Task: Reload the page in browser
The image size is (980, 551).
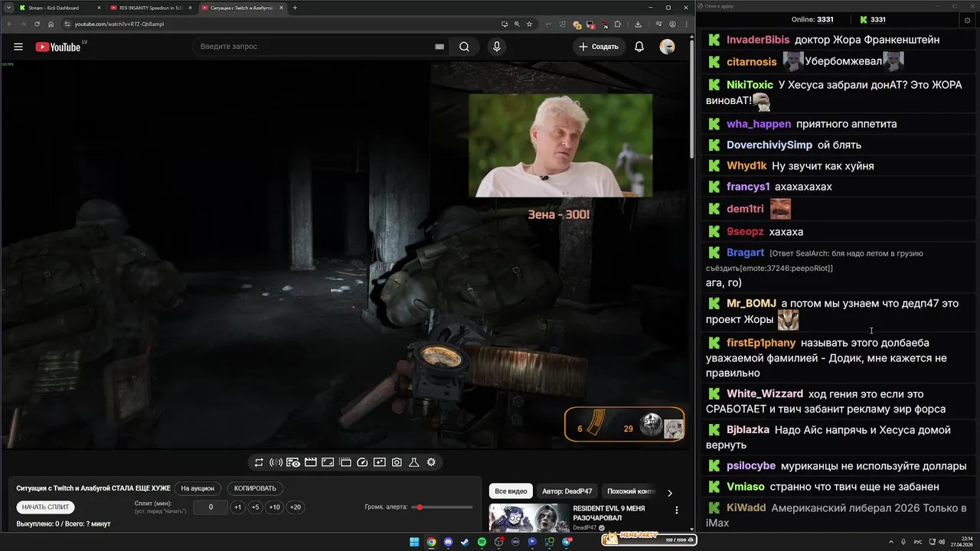Action: (37, 24)
